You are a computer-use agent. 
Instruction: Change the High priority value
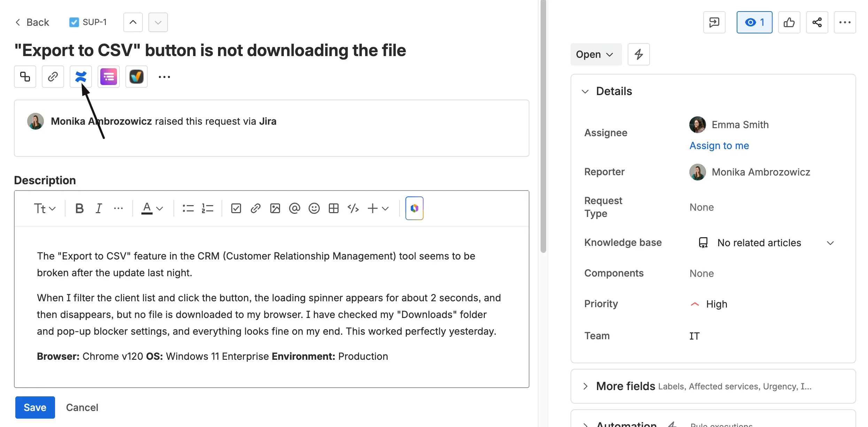pyautogui.click(x=709, y=304)
